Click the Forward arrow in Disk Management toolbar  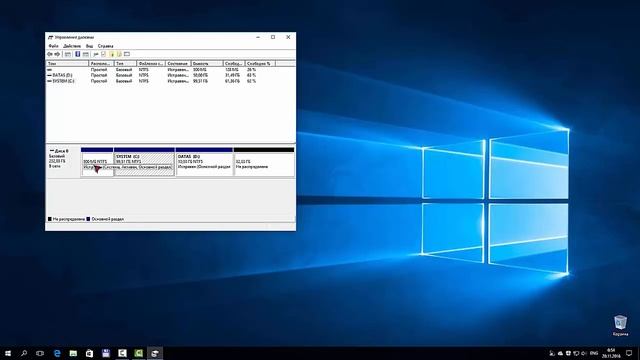click(x=57, y=54)
